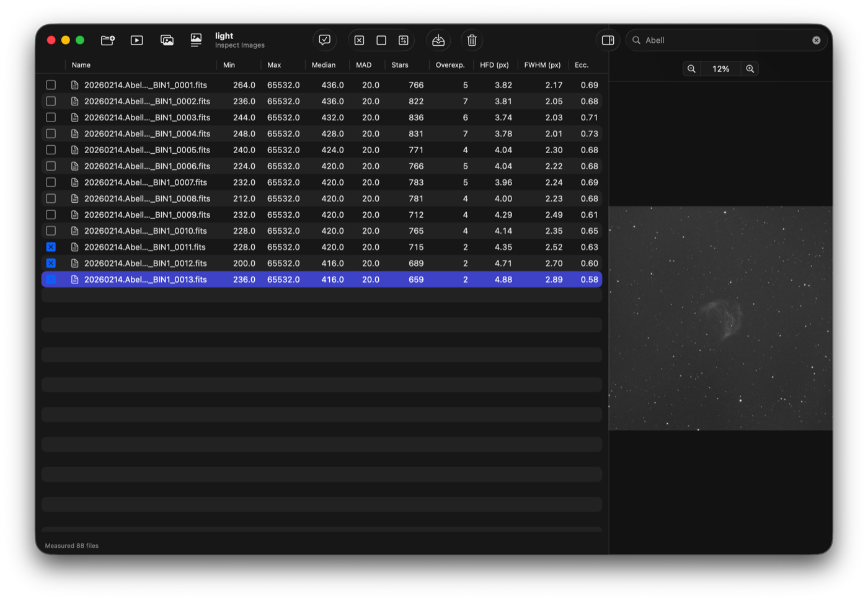Sort by the HFD (px) column header
Viewport: 868px width, 601px height.
[494, 65]
